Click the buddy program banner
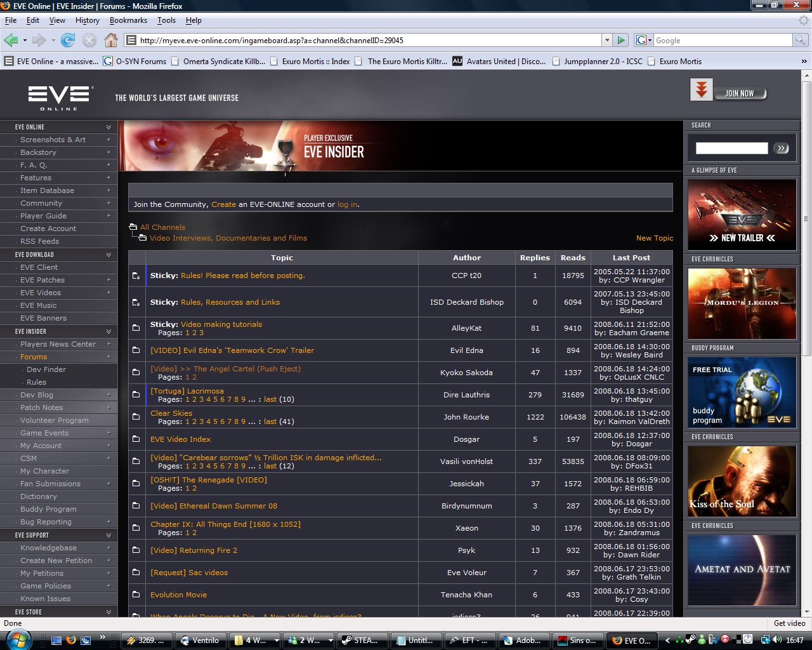This screenshot has height=650, width=812. pos(742,392)
